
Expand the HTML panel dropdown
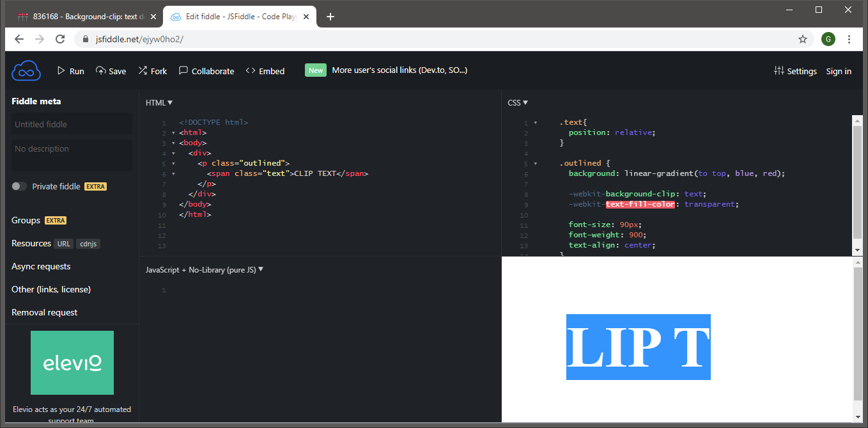click(x=159, y=102)
